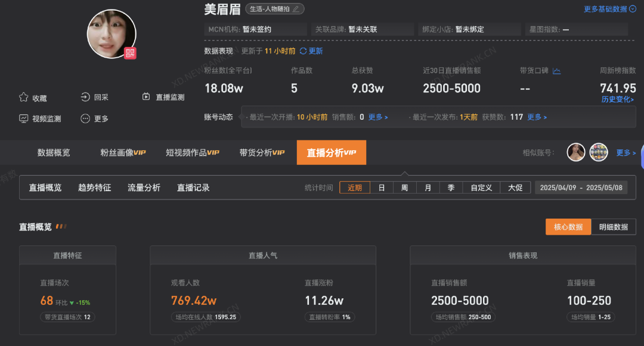Switch to 核心数据 view
This screenshot has height=346, width=644.
point(568,227)
